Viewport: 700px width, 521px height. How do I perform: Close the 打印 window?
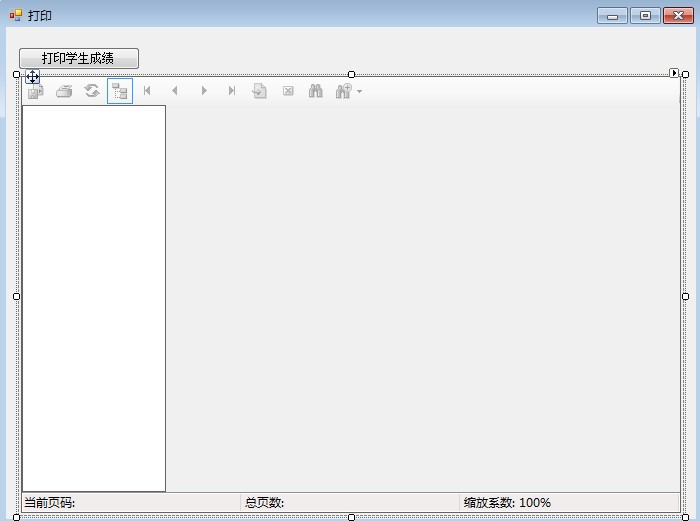pos(679,16)
